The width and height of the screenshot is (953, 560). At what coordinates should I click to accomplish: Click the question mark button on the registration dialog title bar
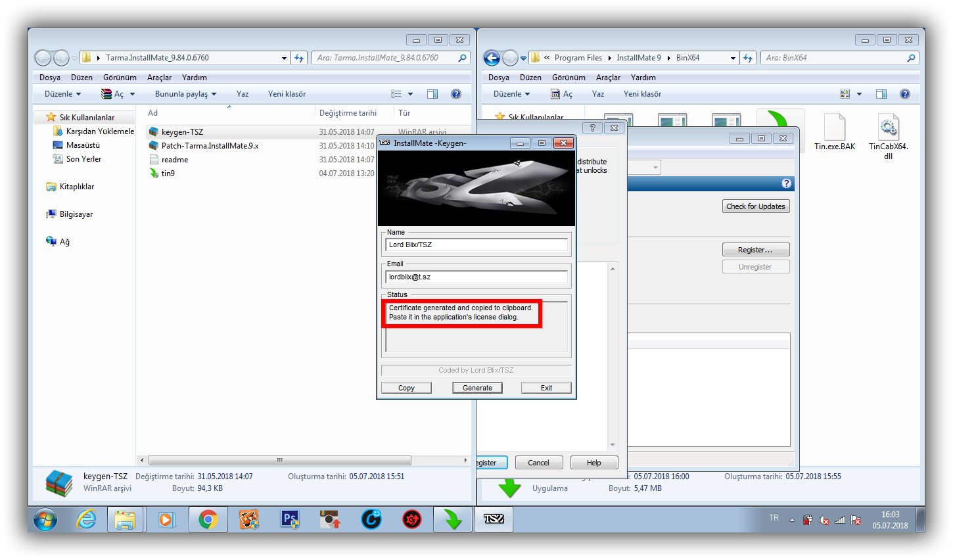tap(592, 128)
